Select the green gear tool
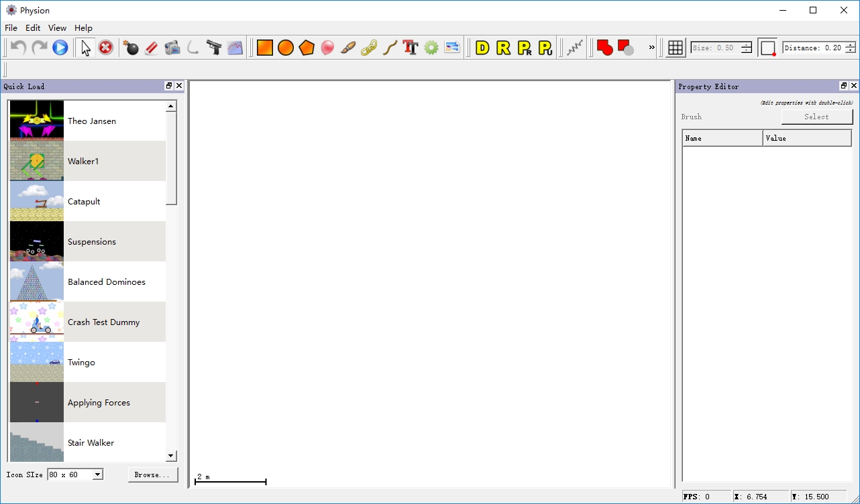 pos(431,48)
